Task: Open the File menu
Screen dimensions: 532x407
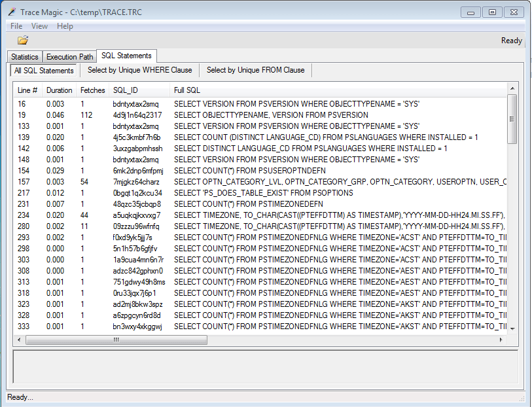Action: (x=15, y=26)
